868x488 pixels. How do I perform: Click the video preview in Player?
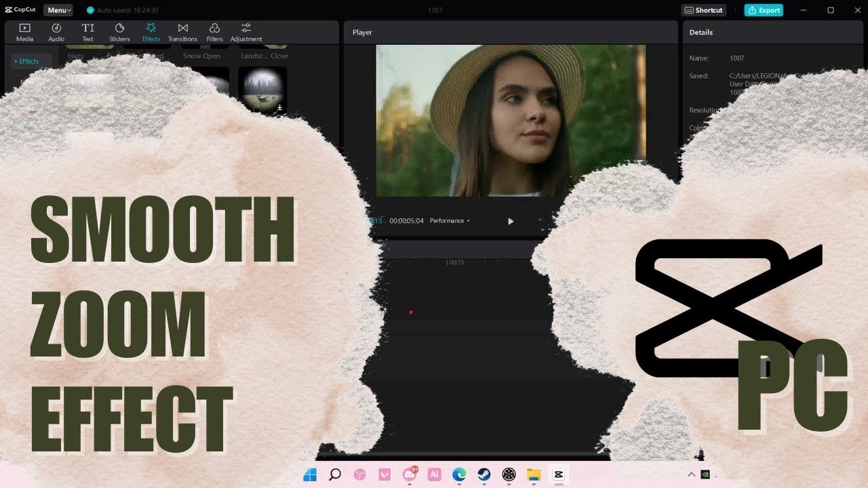pyautogui.click(x=511, y=121)
